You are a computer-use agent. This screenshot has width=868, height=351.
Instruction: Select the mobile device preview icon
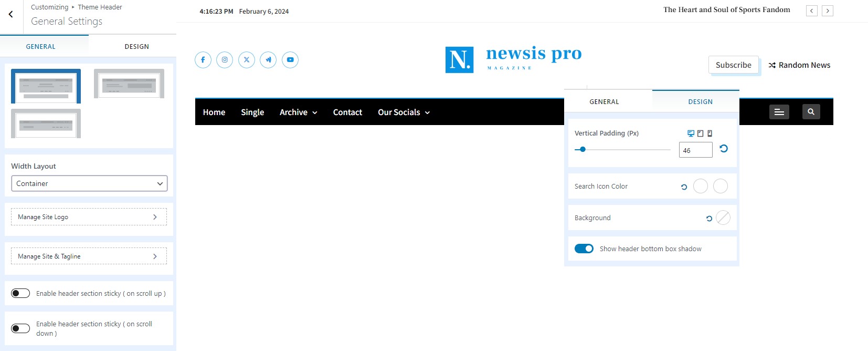(710, 133)
